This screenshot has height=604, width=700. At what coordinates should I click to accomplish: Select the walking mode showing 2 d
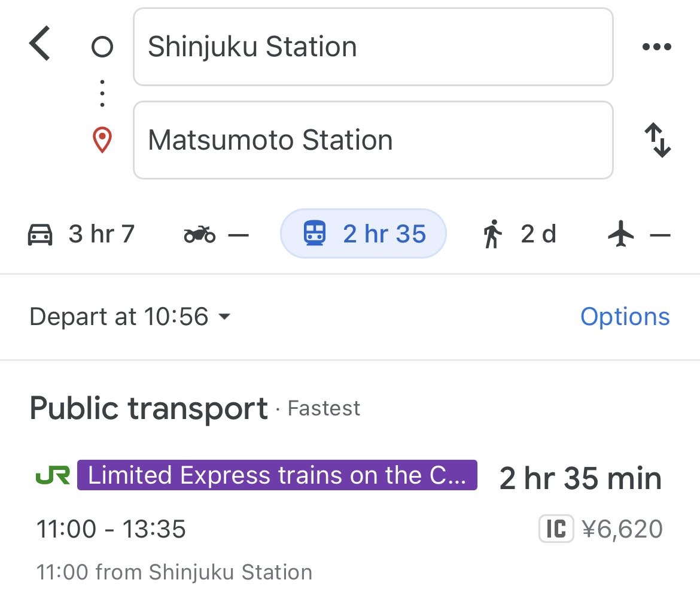tap(520, 234)
